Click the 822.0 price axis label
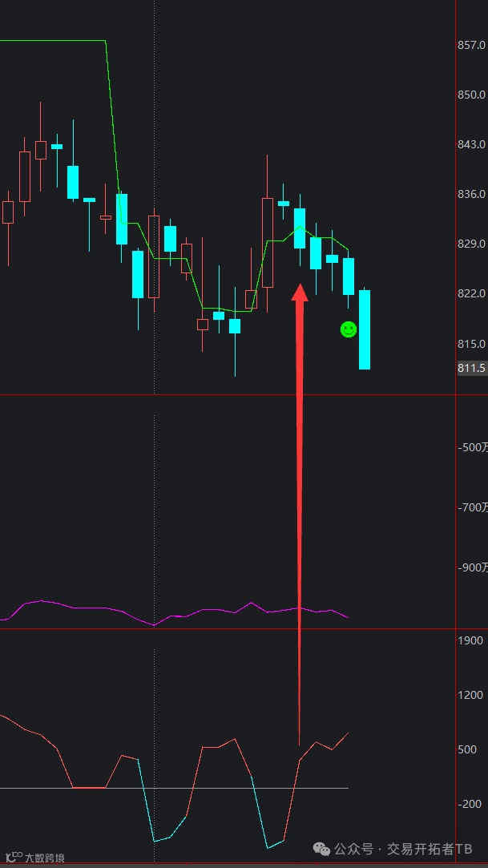488x868 pixels. (x=472, y=293)
